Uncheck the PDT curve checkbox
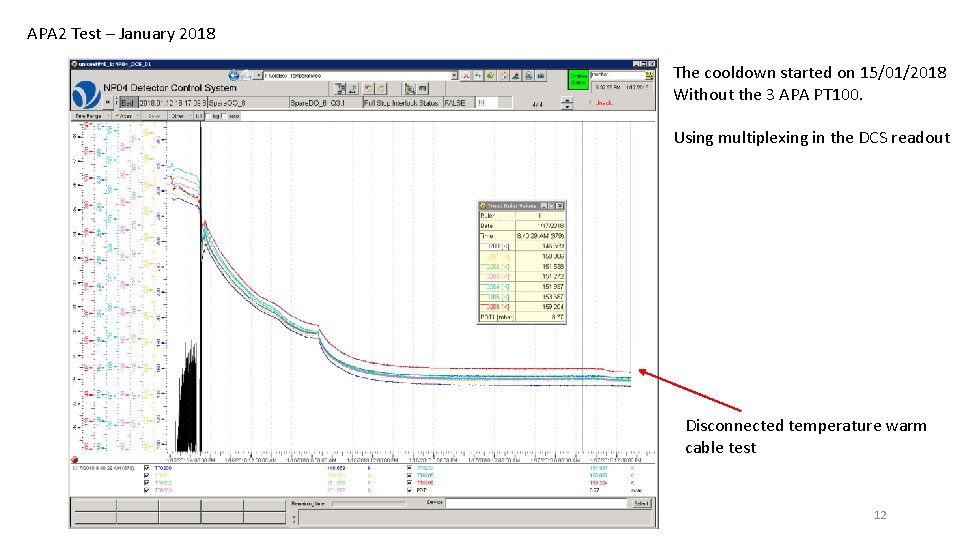This screenshot has width=960, height=540. 409,490
